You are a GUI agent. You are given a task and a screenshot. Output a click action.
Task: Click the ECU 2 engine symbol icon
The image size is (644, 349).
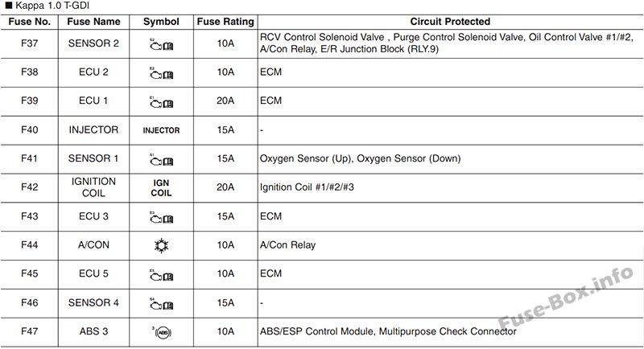point(162,73)
